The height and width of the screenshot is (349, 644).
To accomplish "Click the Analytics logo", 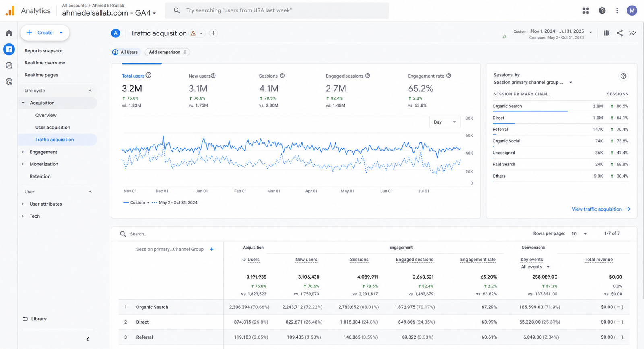I will point(28,11).
